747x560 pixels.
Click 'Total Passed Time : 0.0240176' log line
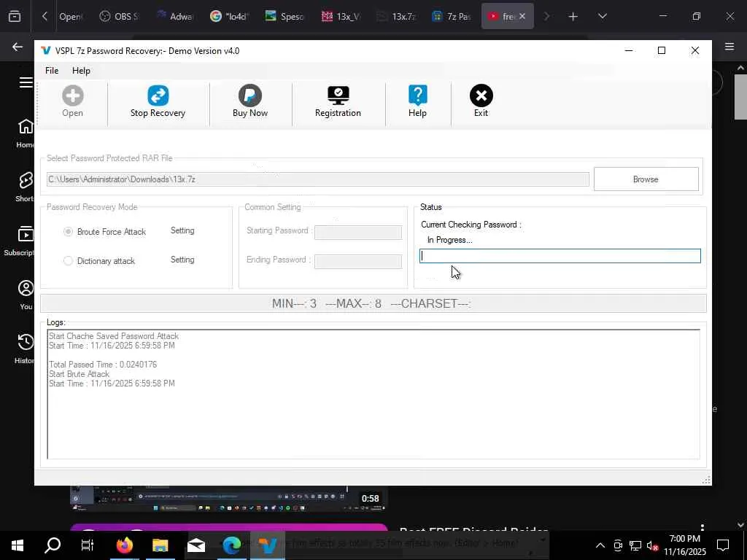[x=103, y=365]
